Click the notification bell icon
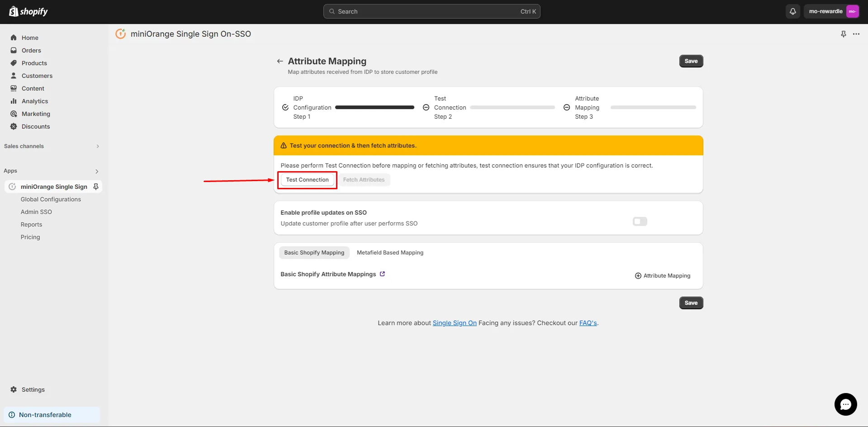 click(x=792, y=11)
